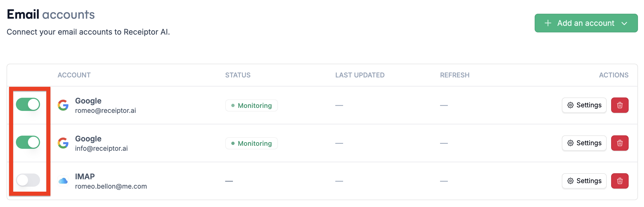Image resolution: width=644 pixels, height=207 pixels.
Task: Delete the romeo@receiptor.ai Google account
Action: pos(620,105)
